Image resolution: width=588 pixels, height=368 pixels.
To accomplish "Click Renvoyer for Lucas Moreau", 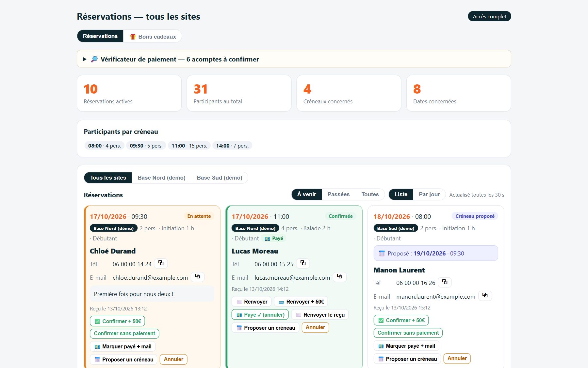I will [x=252, y=302].
